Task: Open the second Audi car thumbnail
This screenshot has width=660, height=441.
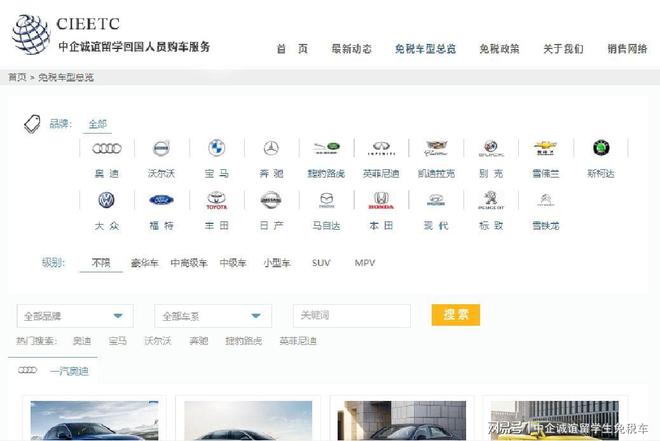Action: click(248, 420)
